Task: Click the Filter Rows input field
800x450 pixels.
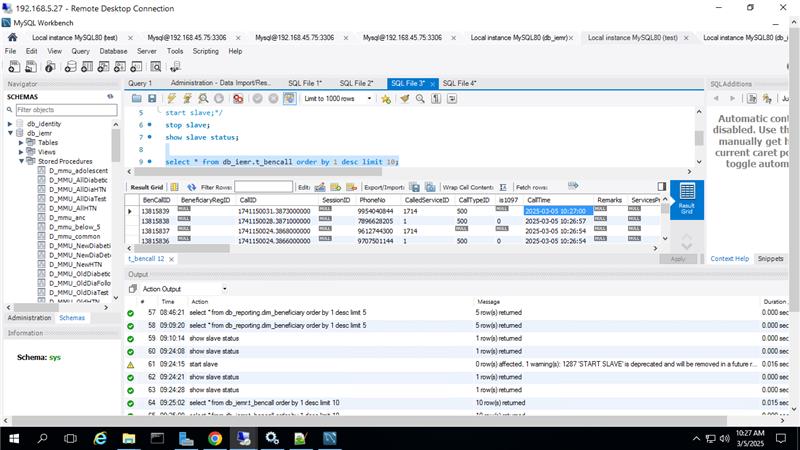Action: 264,187
